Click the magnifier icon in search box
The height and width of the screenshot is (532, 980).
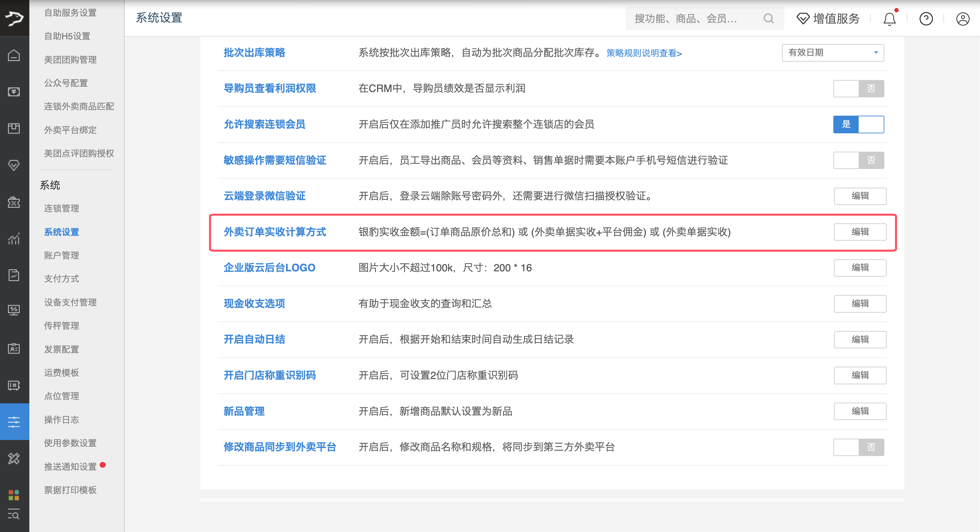click(768, 19)
